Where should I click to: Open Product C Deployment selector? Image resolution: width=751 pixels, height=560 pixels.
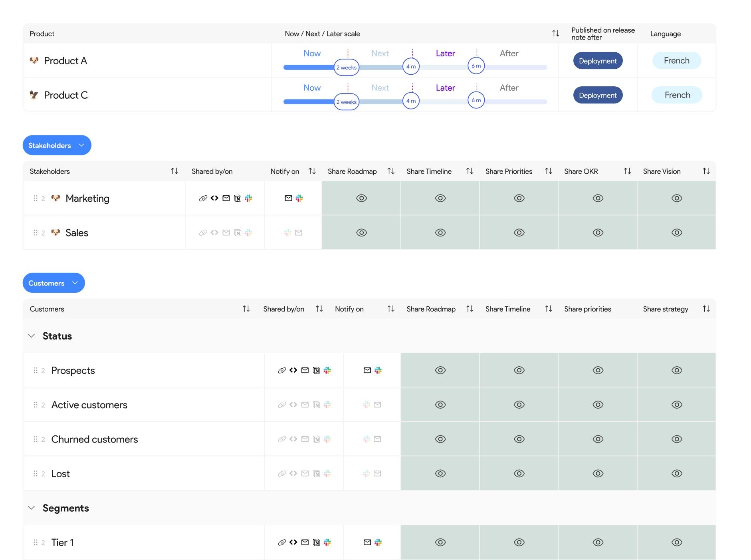click(598, 95)
